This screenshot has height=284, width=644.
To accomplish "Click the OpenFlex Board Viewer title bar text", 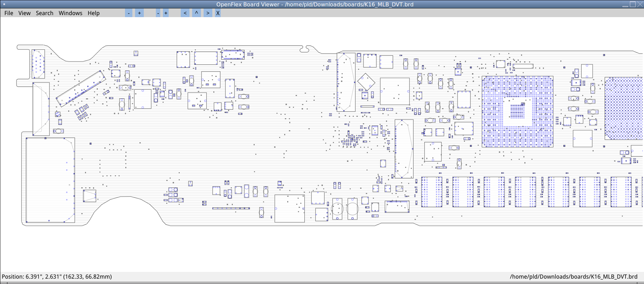I will coord(315,4).
